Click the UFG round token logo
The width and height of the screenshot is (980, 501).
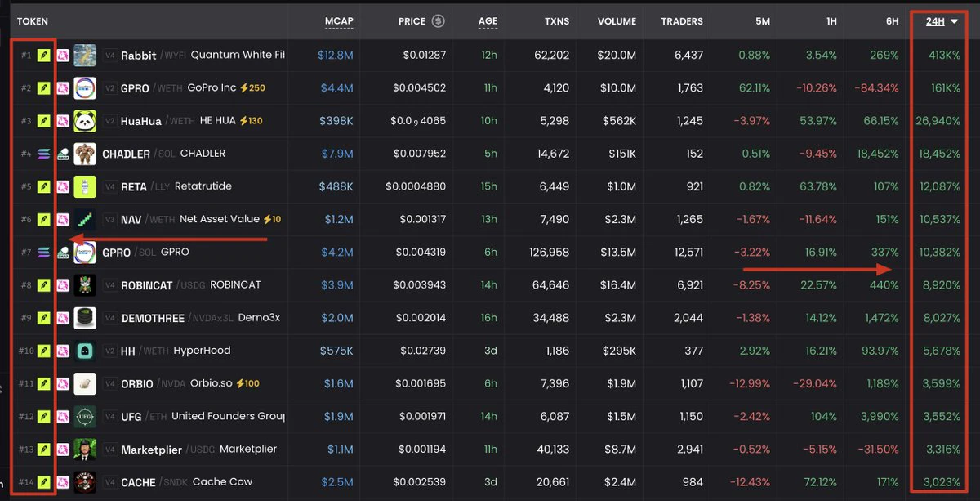(x=85, y=416)
